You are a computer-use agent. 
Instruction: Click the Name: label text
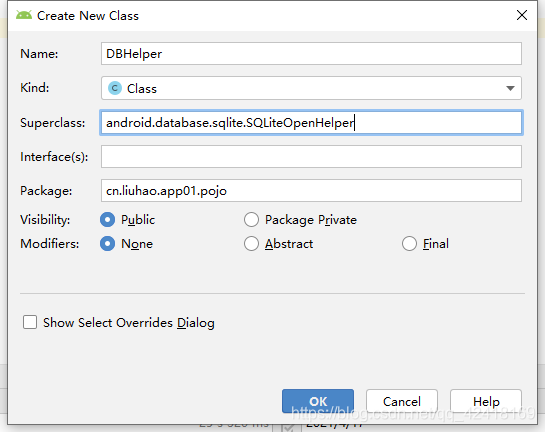(39, 54)
